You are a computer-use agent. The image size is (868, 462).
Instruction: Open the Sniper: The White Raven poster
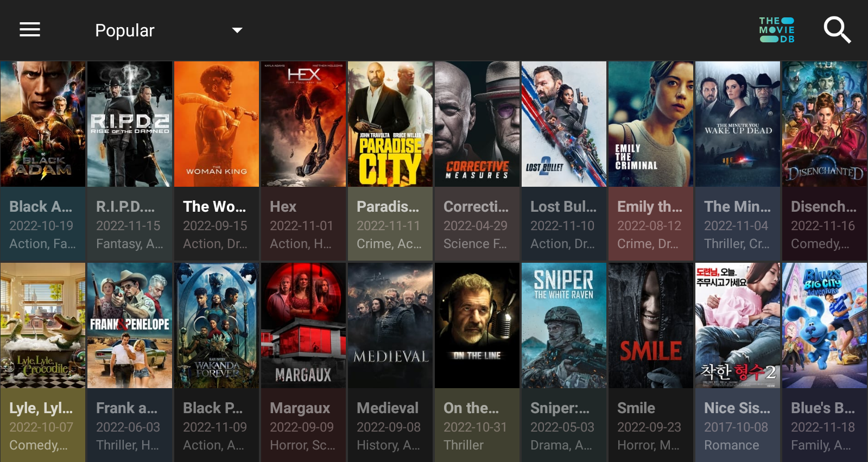pos(564,325)
